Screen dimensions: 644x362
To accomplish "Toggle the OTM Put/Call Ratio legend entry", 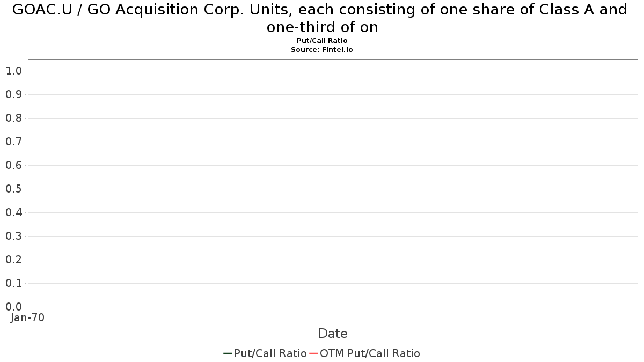I will (x=364, y=353).
